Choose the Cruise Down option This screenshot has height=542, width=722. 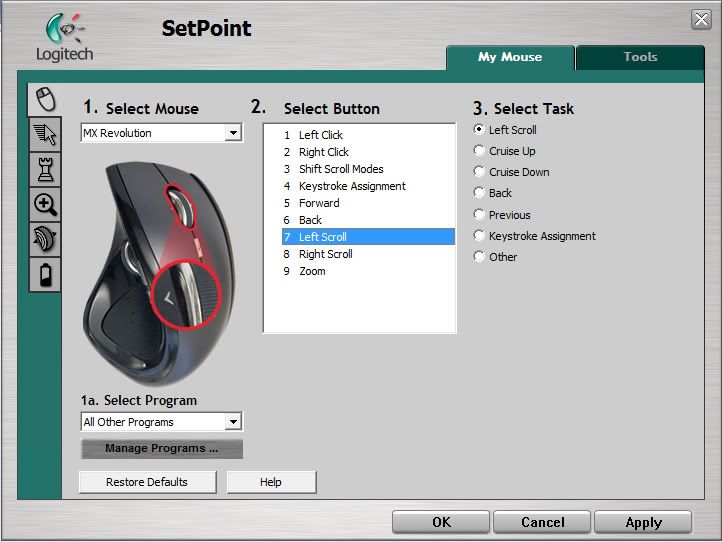(479, 172)
